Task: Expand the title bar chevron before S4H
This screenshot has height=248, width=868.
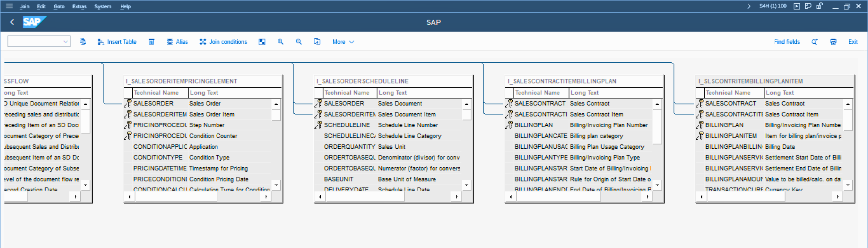Action: pos(749,6)
